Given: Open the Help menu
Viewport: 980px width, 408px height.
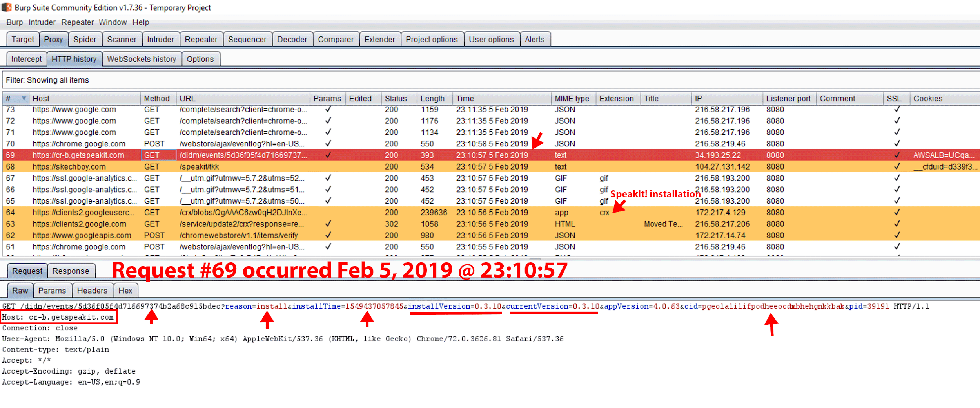Looking at the screenshot, I should point(141,22).
